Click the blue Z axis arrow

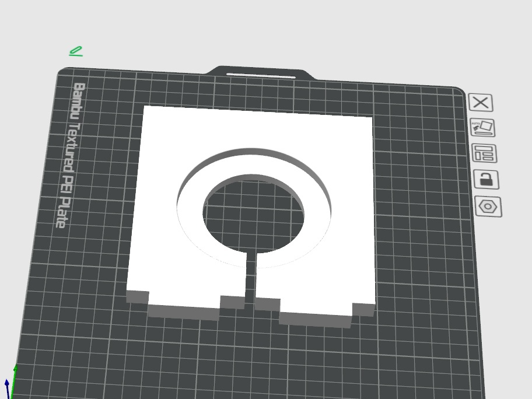tap(7, 386)
